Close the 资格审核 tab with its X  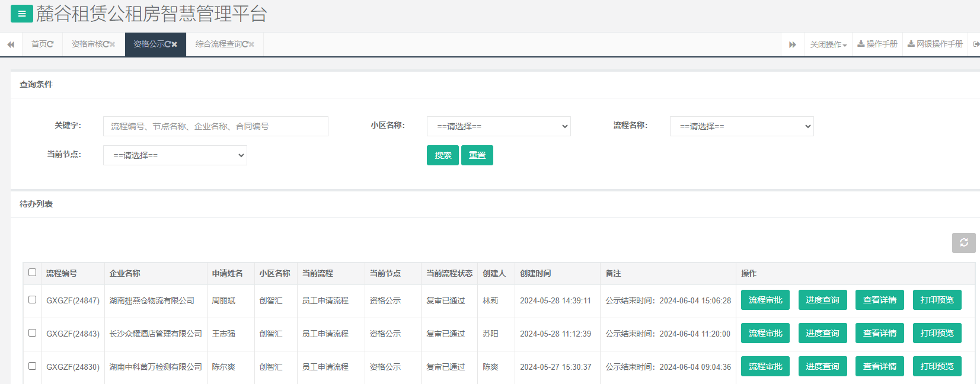113,44
